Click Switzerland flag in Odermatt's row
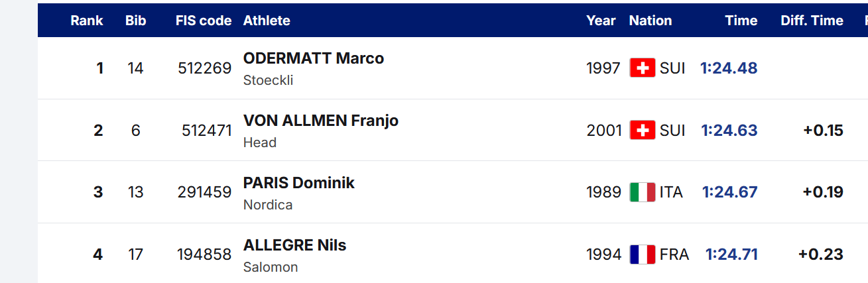Screen dimensions: 868x283 point(642,68)
